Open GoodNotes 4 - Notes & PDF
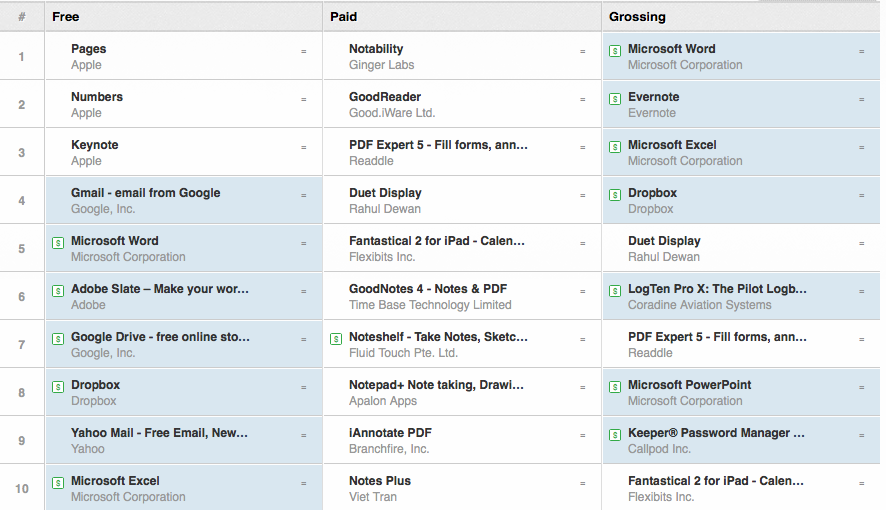This screenshot has height=510, width=886. tap(428, 289)
